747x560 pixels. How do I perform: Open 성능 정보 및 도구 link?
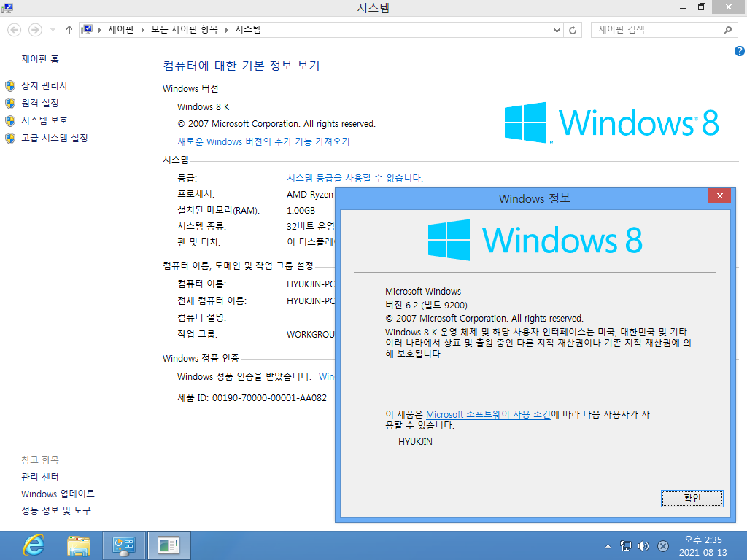pos(55,510)
